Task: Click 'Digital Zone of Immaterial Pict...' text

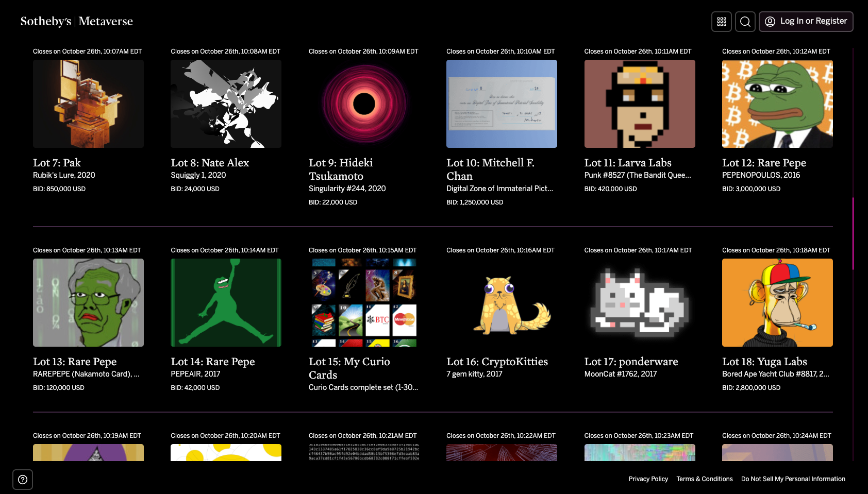Action: click(x=499, y=189)
